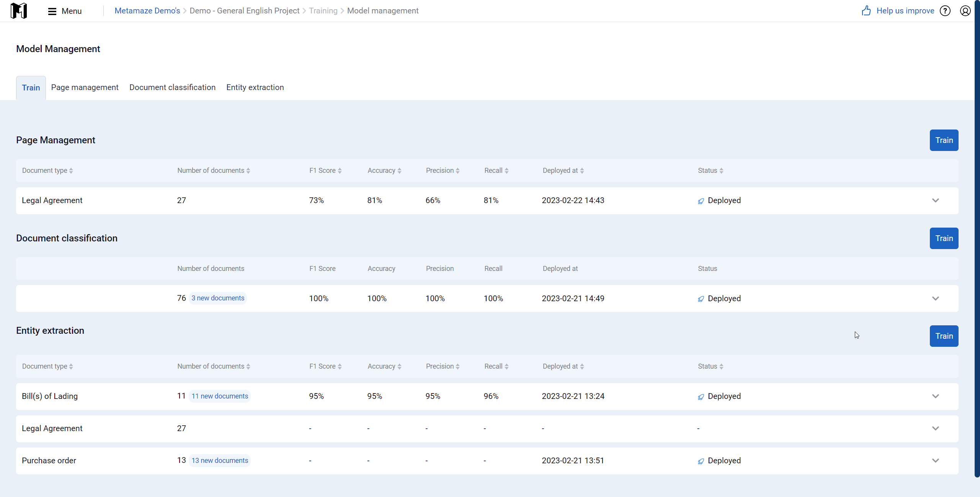
Task: Open the Entity extraction tab
Action: click(x=255, y=87)
